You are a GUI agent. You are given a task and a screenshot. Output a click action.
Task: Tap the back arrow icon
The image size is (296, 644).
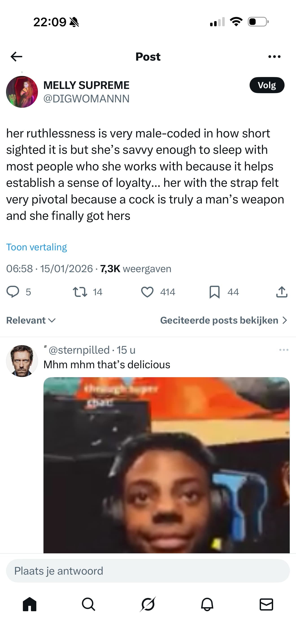(x=16, y=57)
